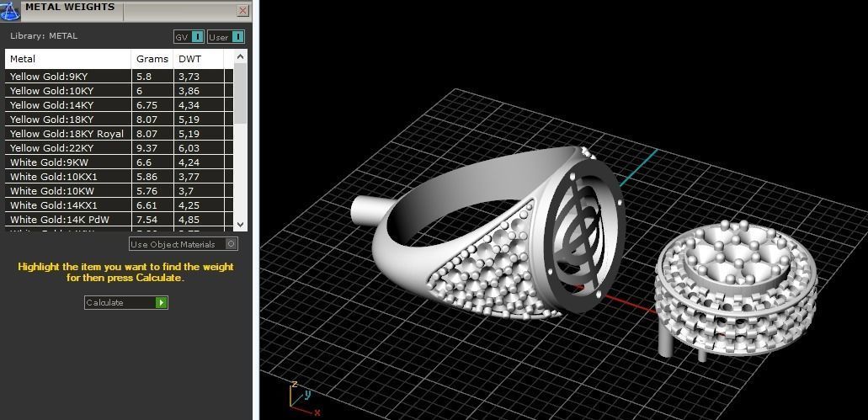The image size is (868, 420).
Task: Click the 9.37 grams cell
Action: pos(152,148)
